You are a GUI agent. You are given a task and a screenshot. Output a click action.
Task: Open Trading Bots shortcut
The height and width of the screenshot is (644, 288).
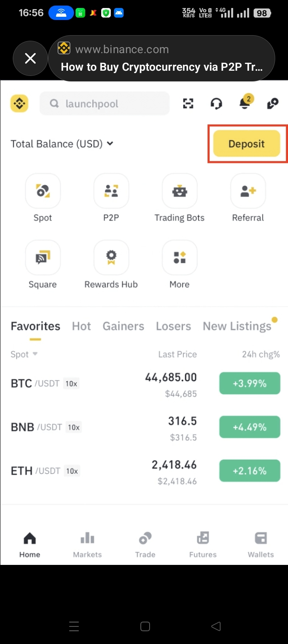180,191
